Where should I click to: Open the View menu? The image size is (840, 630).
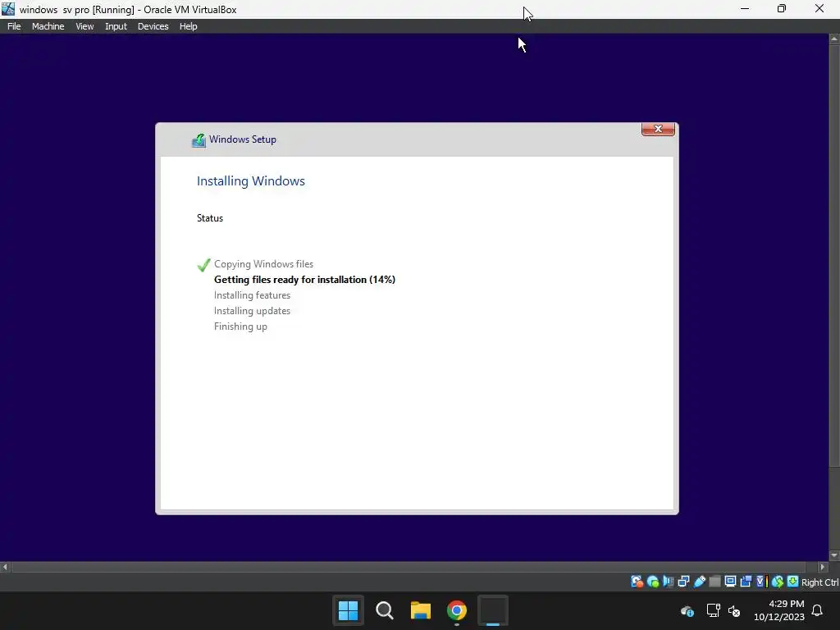84,26
